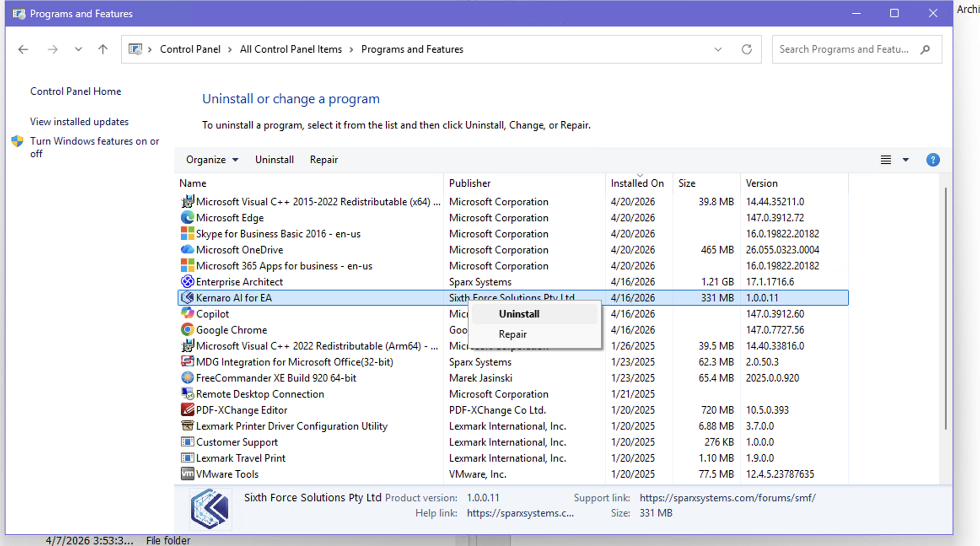Choose Uninstall from the context menu
This screenshot has width=980, height=546.
click(x=535, y=314)
